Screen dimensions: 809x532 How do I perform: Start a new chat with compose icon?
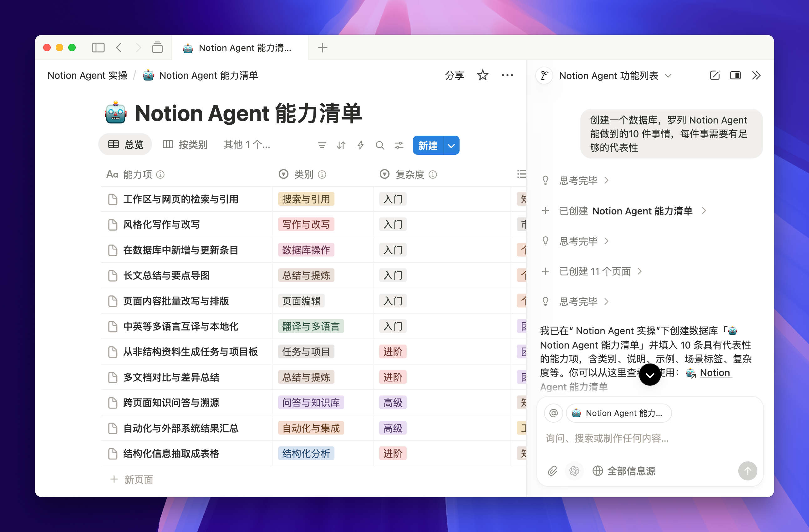click(x=715, y=75)
